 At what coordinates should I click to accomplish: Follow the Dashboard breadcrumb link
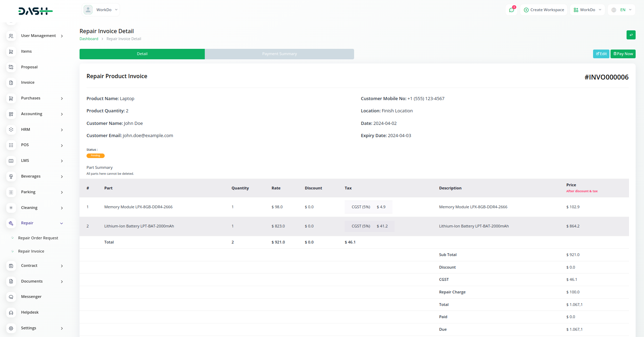point(89,39)
